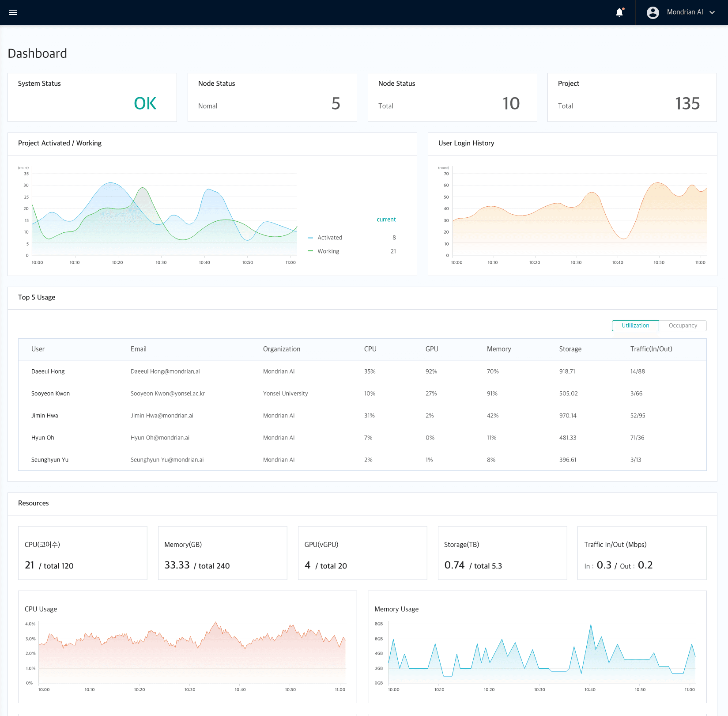Screen dimensions: 728x716
Task: Click email Daeeui Hong@mondrian.ai
Action: pos(165,371)
